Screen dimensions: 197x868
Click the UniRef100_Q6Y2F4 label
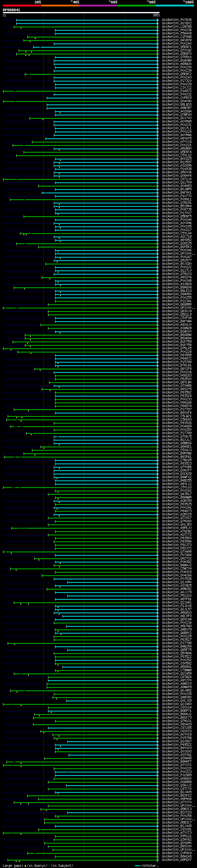point(177,369)
